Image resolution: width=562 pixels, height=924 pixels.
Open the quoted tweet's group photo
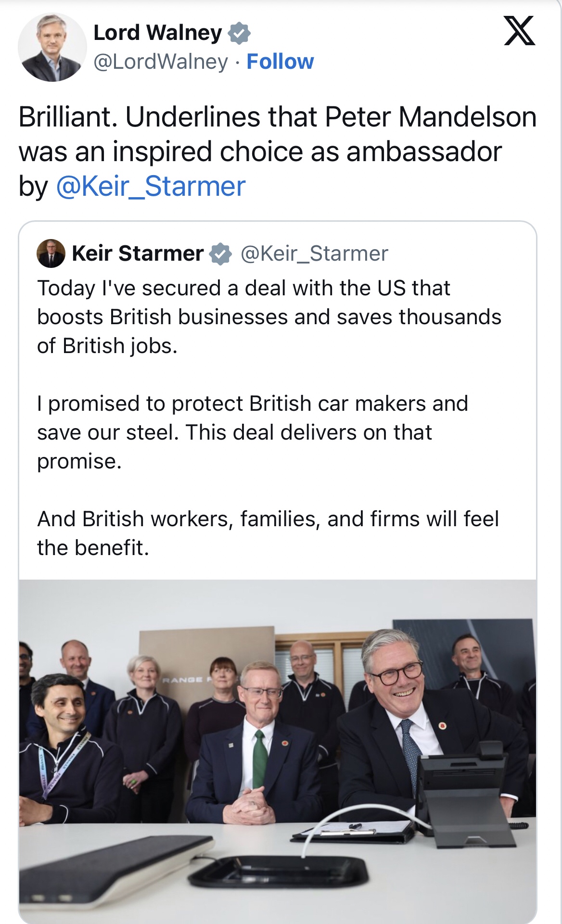click(x=277, y=750)
